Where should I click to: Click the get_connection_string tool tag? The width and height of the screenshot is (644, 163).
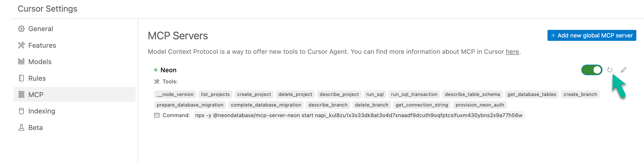pos(422,105)
